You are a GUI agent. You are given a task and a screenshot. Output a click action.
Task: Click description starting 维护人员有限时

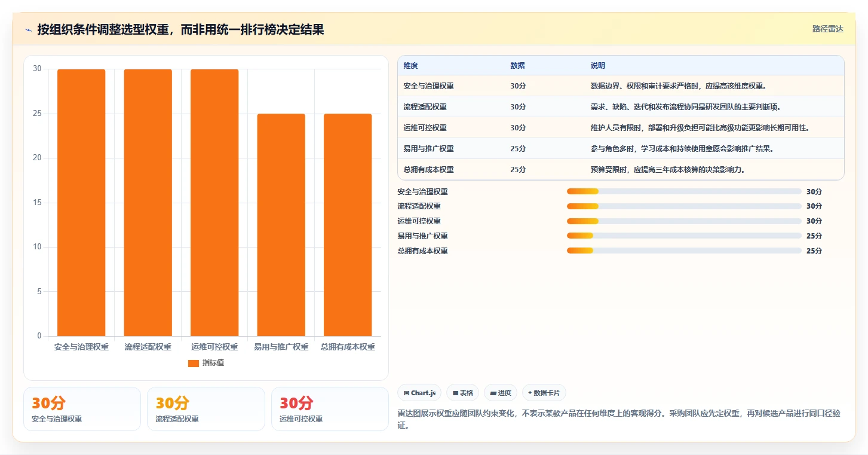pos(700,128)
